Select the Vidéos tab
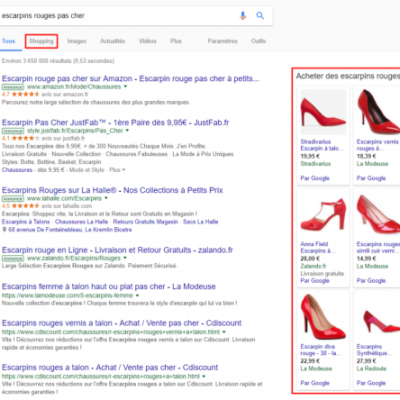The image size is (400, 400). click(148, 41)
